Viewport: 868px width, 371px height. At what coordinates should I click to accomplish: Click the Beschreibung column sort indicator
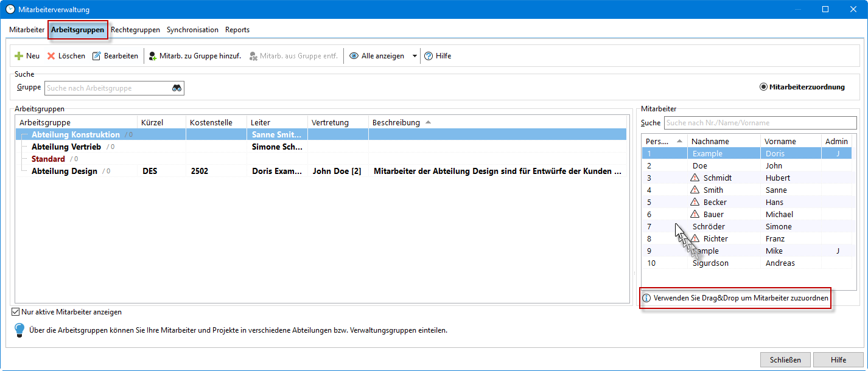coord(427,122)
